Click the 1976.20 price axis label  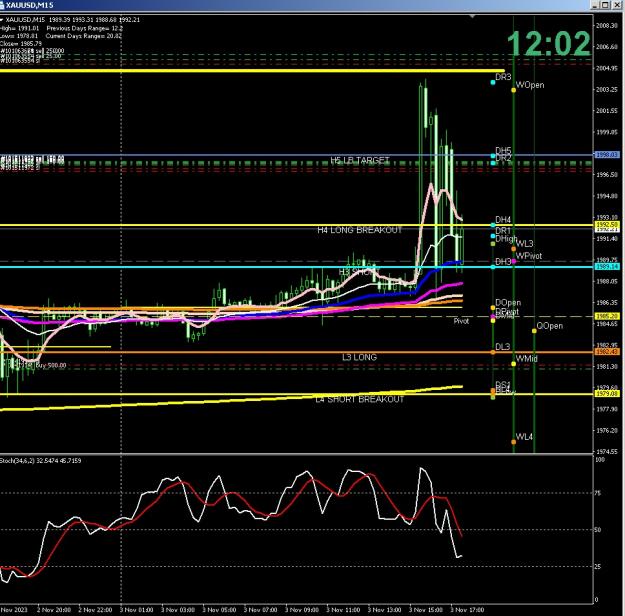tap(607, 431)
